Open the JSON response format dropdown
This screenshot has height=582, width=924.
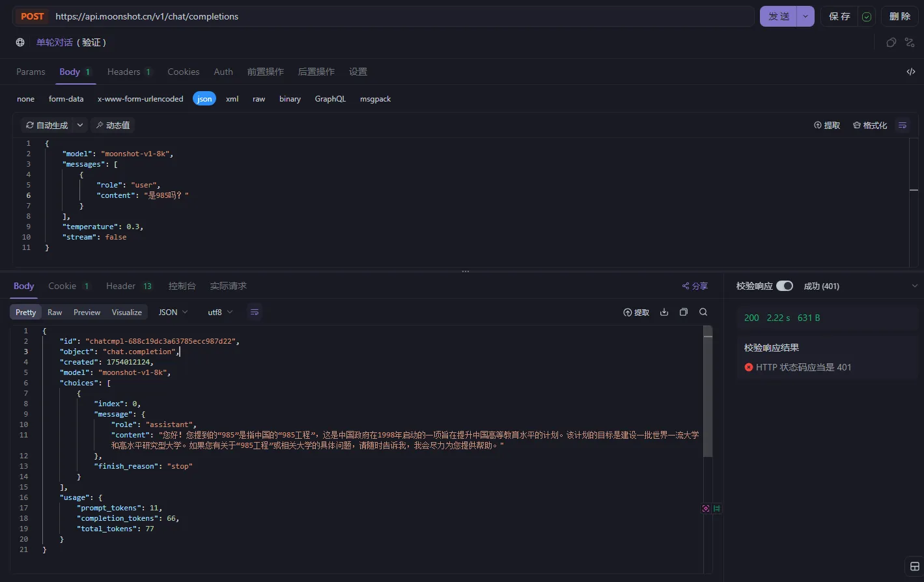click(173, 312)
